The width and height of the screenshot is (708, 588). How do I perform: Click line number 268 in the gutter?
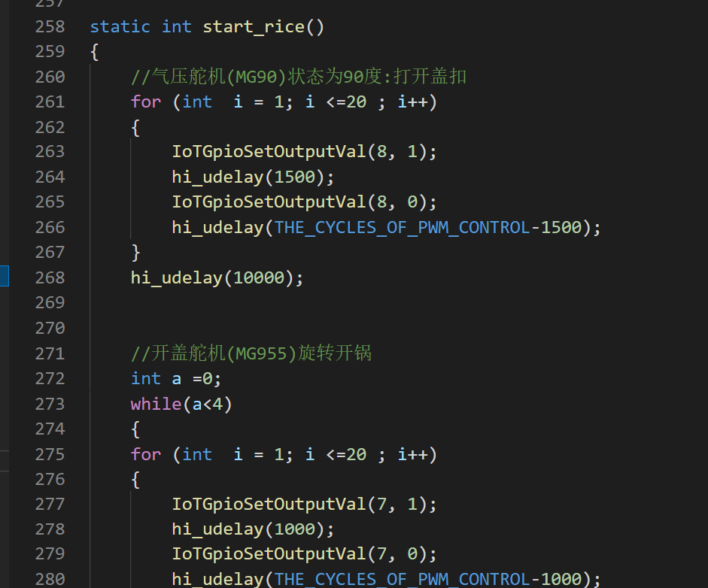tap(50, 277)
